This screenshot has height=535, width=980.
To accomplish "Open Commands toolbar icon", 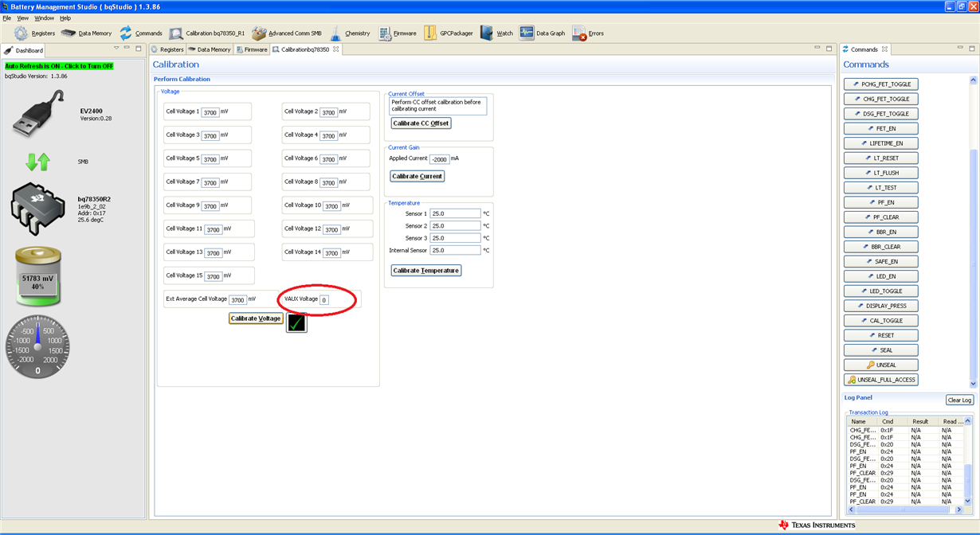I will coord(140,33).
